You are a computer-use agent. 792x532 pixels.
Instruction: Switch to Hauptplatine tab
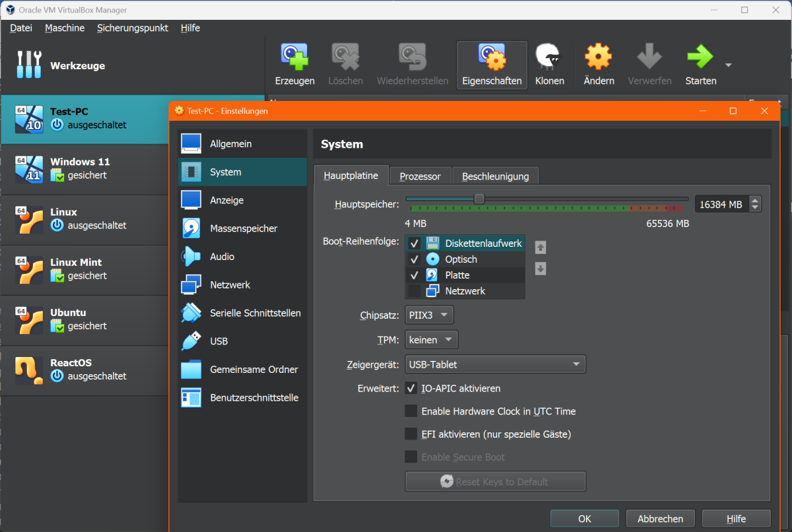(351, 176)
